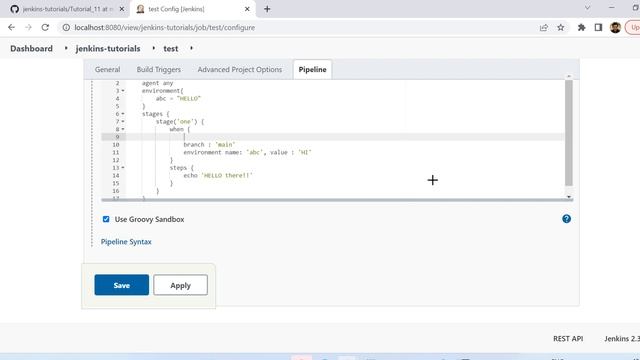Open the browser extensions puzzle icon
The width and height of the screenshot is (640, 360).
click(x=581, y=27)
